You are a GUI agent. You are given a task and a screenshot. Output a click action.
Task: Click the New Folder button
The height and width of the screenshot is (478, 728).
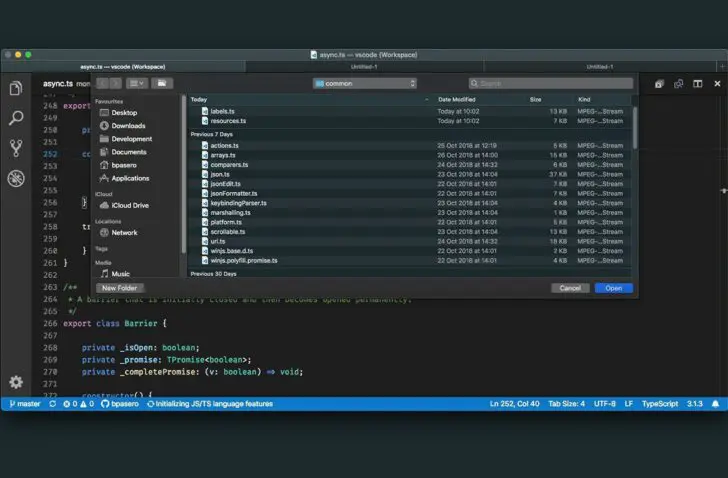point(120,288)
